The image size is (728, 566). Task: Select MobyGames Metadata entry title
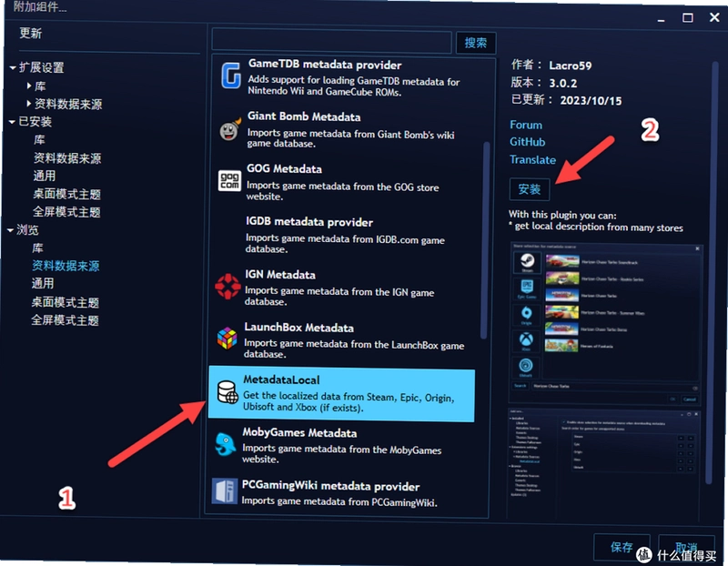[299, 433]
